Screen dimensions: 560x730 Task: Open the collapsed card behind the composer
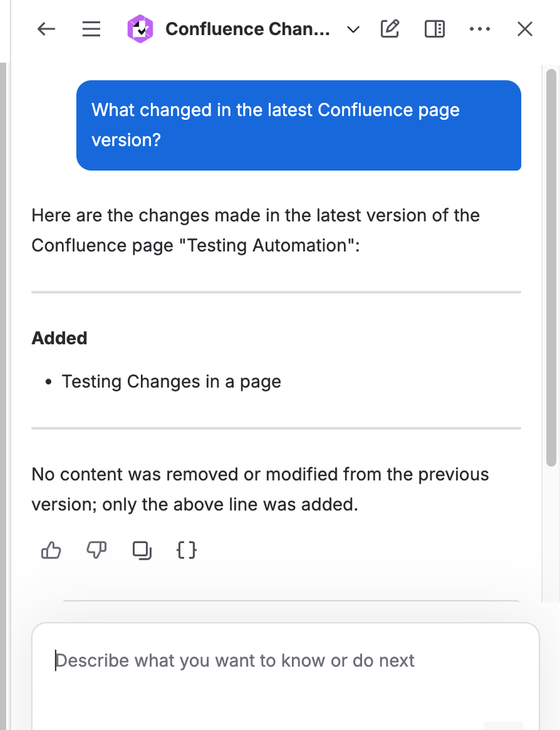point(292,601)
